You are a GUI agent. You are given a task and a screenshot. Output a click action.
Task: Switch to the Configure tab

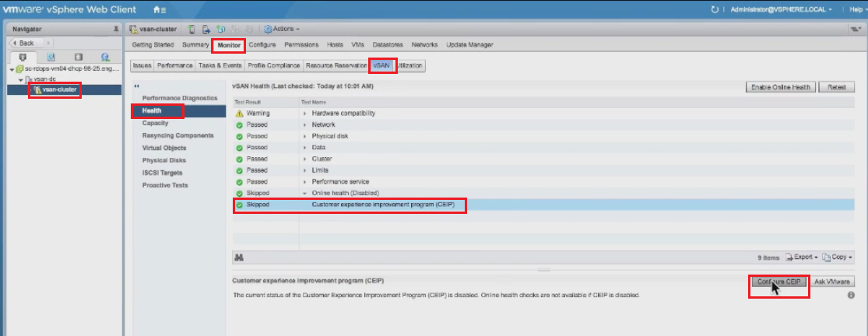click(x=262, y=45)
